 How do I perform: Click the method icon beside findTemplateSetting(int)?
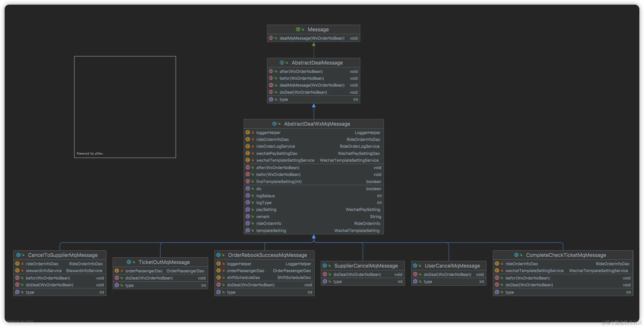(x=248, y=182)
